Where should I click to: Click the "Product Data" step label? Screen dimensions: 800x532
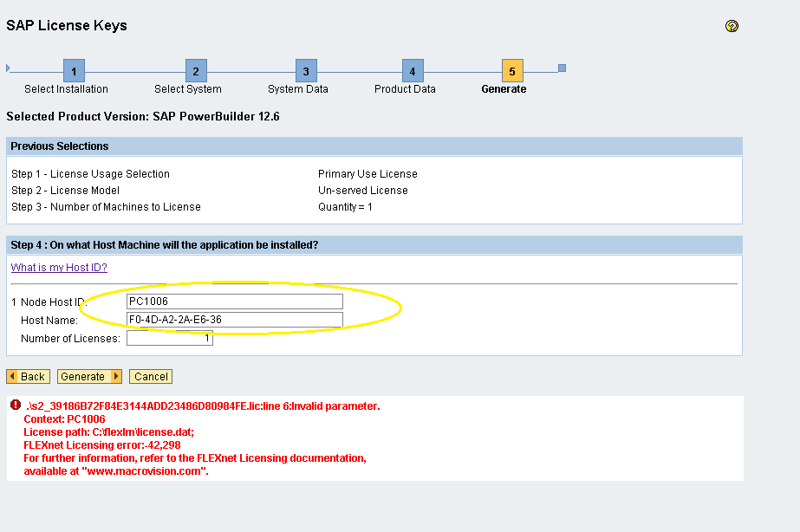[405, 88]
